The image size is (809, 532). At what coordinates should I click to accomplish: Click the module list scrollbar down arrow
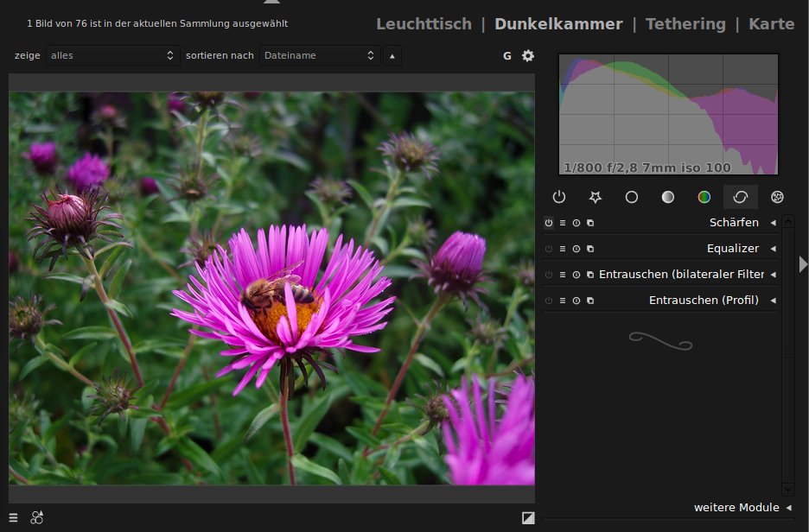pos(788,489)
